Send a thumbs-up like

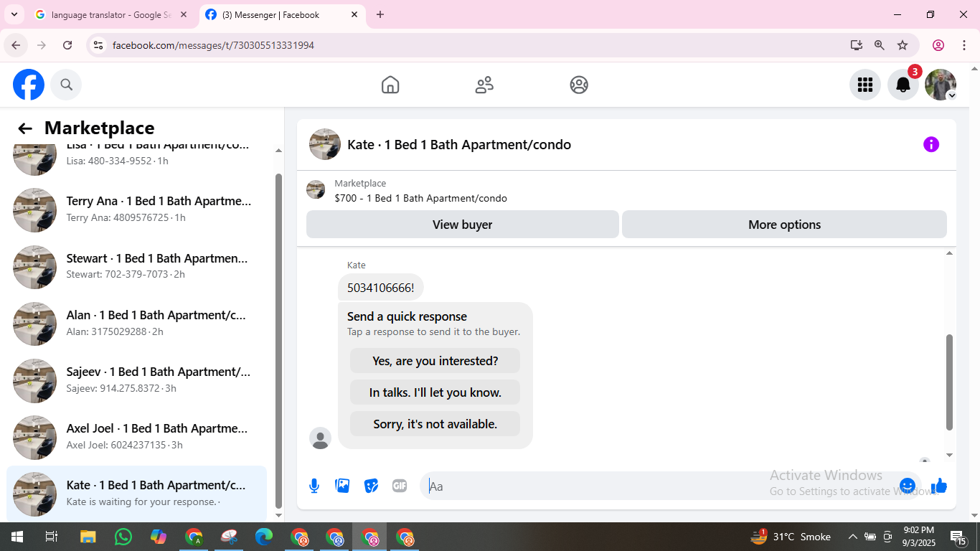click(939, 486)
